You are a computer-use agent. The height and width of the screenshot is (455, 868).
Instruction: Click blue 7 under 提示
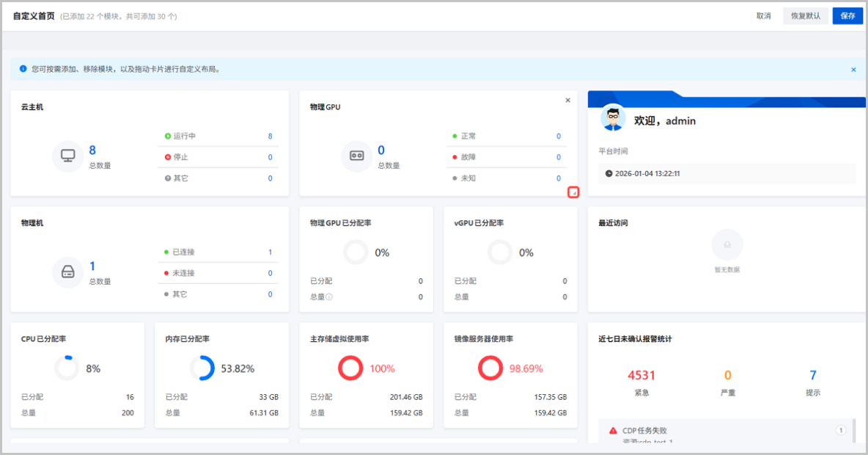[813, 375]
